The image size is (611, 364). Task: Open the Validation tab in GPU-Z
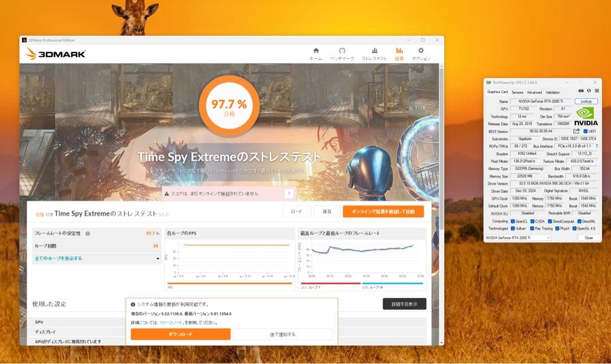point(553,92)
